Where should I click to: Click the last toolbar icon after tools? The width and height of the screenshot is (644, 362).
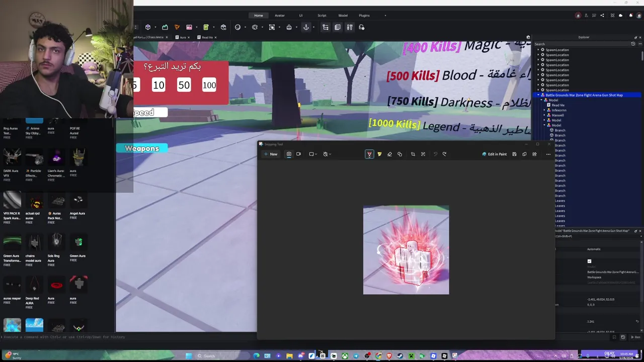click(x=362, y=27)
